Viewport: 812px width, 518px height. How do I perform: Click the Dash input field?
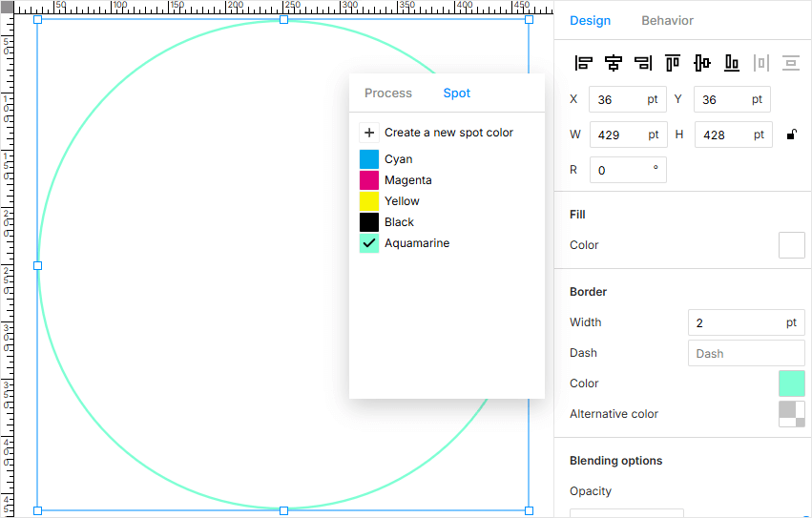[746, 353]
